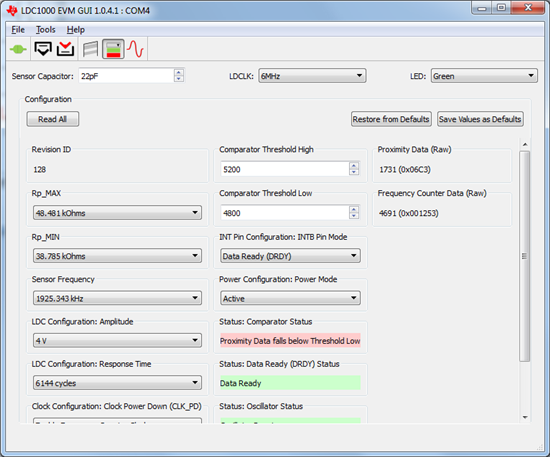Viewport: 550px width, 457px height.
Task: Click the Comparator Threshold Low field
Action: pyautogui.click(x=284, y=213)
